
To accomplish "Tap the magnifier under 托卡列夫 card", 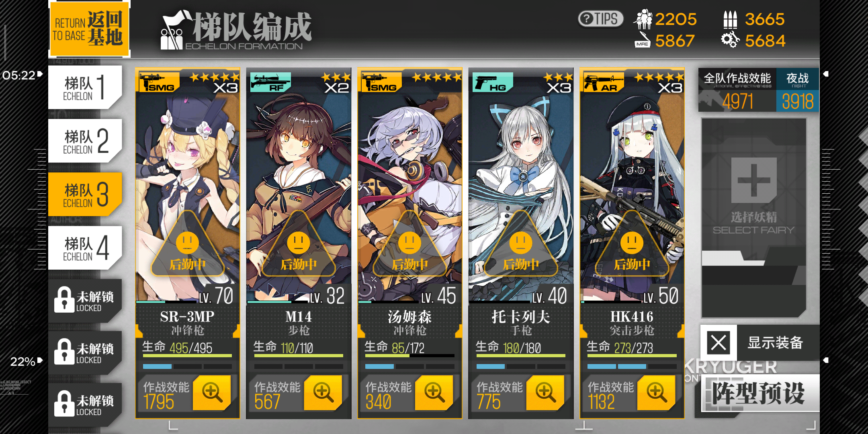I will (x=545, y=393).
